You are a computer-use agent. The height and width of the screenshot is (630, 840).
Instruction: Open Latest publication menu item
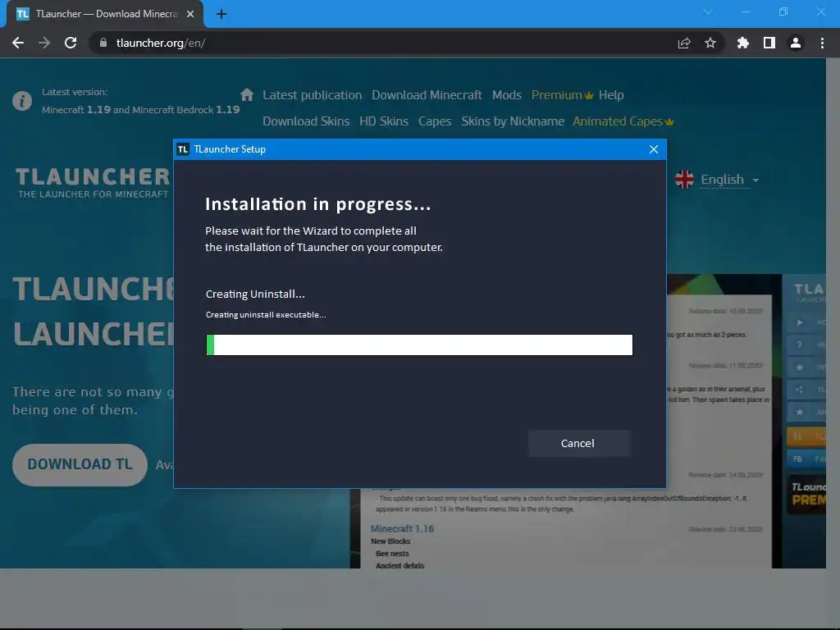(313, 95)
